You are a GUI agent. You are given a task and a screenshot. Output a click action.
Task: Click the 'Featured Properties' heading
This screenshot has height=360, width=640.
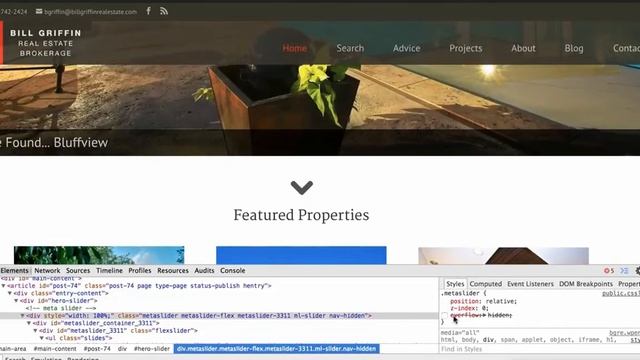(x=301, y=215)
